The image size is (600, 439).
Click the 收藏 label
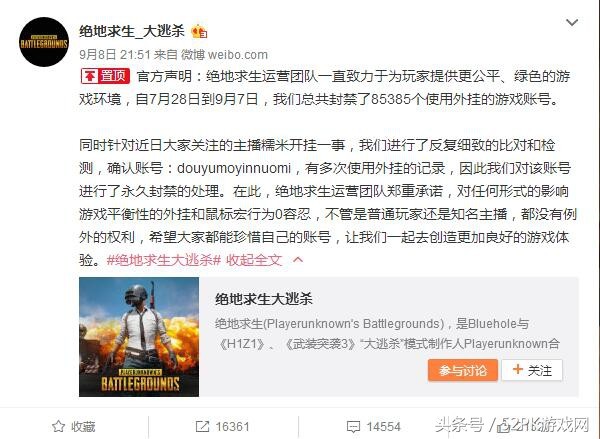tap(83, 426)
